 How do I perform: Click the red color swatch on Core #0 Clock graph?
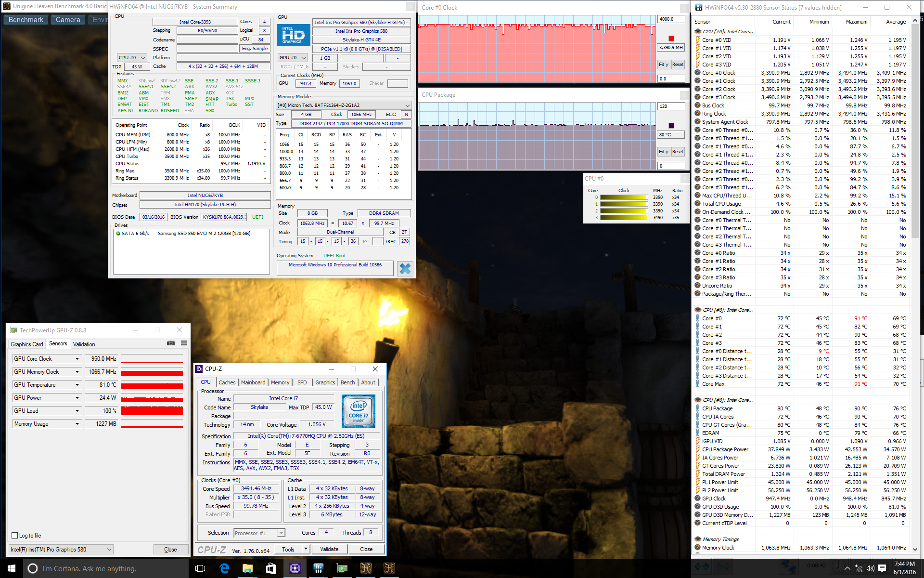click(x=671, y=39)
